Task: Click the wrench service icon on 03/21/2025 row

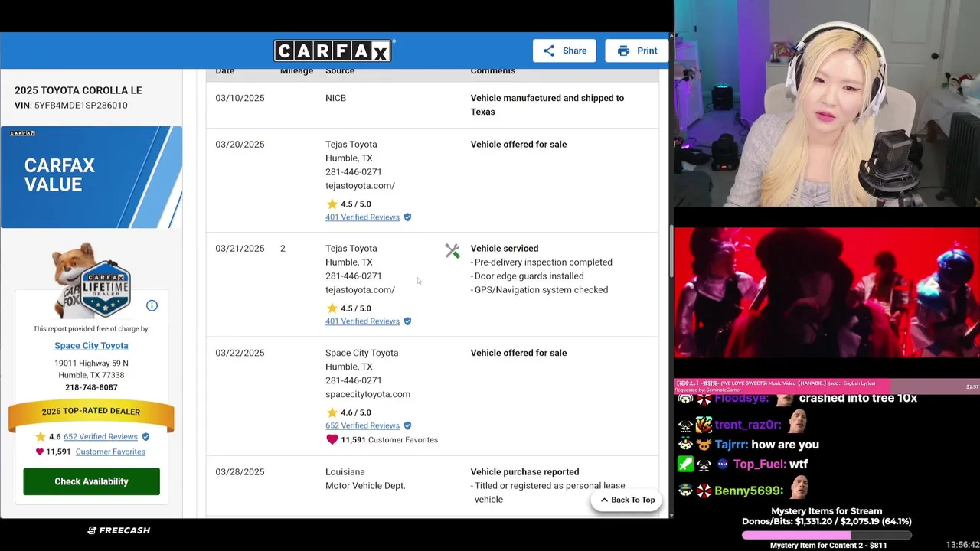Action: click(x=452, y=250)
